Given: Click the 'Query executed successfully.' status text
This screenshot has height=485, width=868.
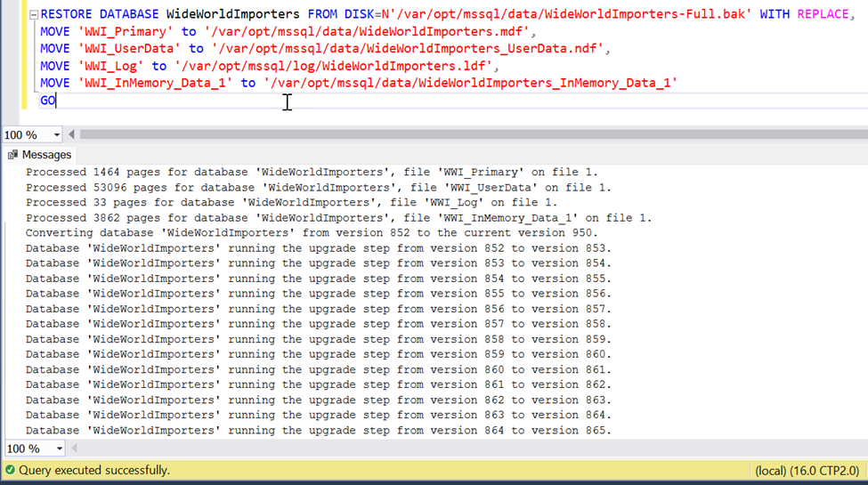Looking at the screenshot, I should 94,470.
